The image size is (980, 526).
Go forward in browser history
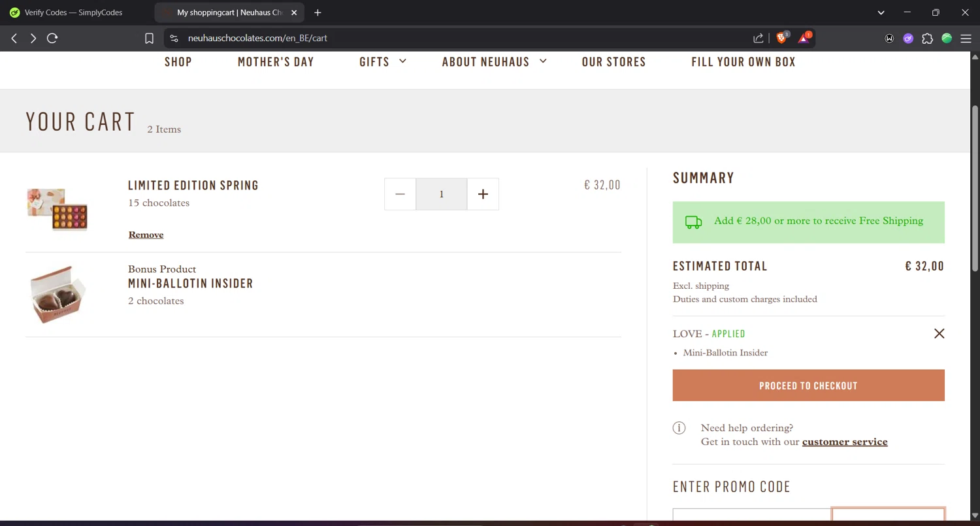tap(33, 39)
